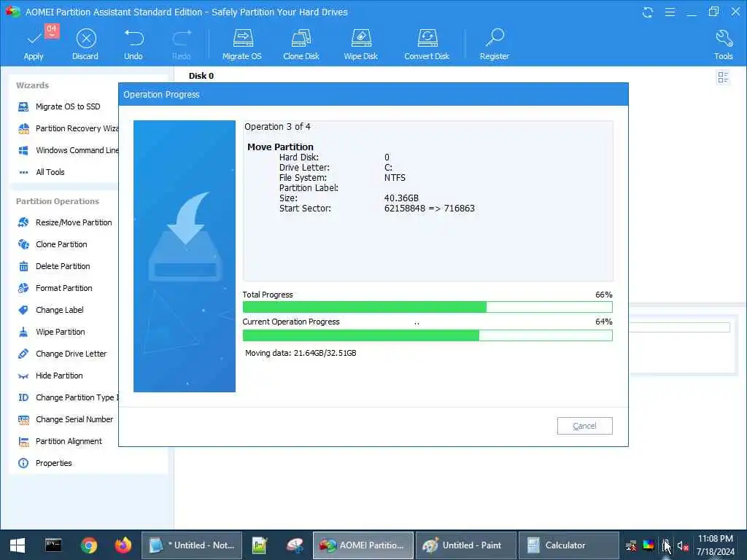
Task: Select Change Serial Number operation
Action: tap(65, 419)
